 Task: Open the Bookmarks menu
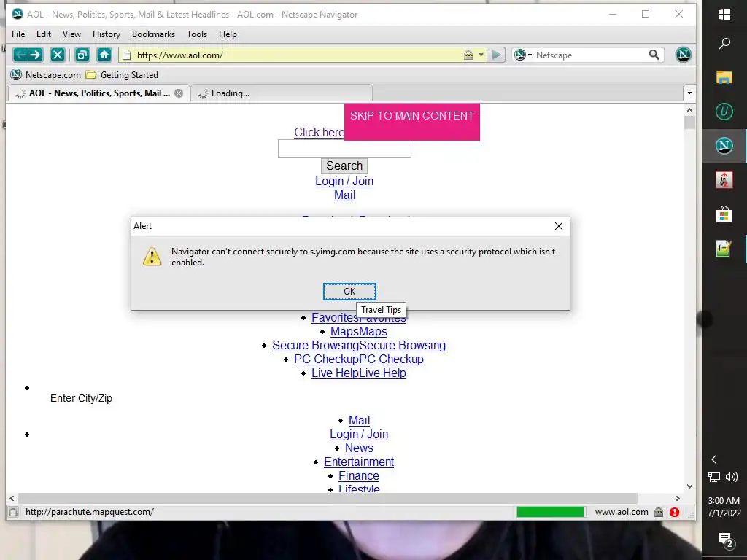(153, 34)
